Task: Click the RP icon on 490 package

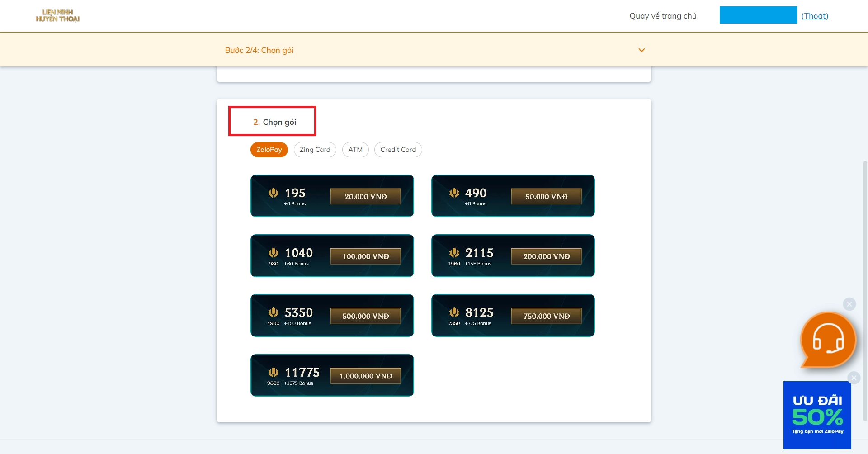Action: [454, 193]
